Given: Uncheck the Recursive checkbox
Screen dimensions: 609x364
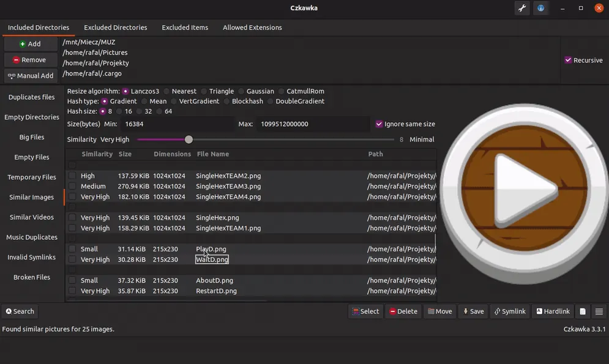Looking at the screenshot, I should coord(568,60).
